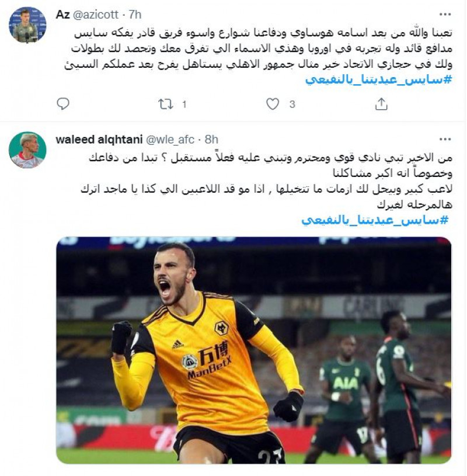467x476 pixels.
Task: Open Az's tweet by clicking its text body
Action: point(258,48)
